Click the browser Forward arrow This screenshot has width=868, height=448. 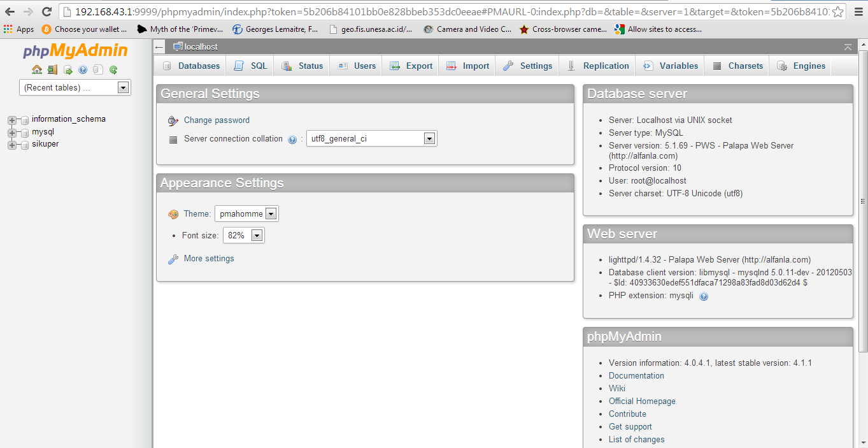[x=28, y=11]
